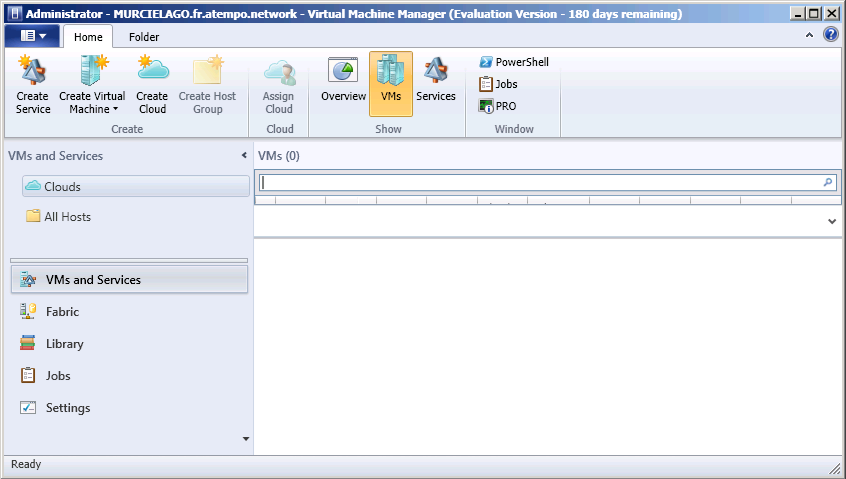Click the Create Host Group icon
Viewport: 846px width, 479px height.
pos(207,84)
